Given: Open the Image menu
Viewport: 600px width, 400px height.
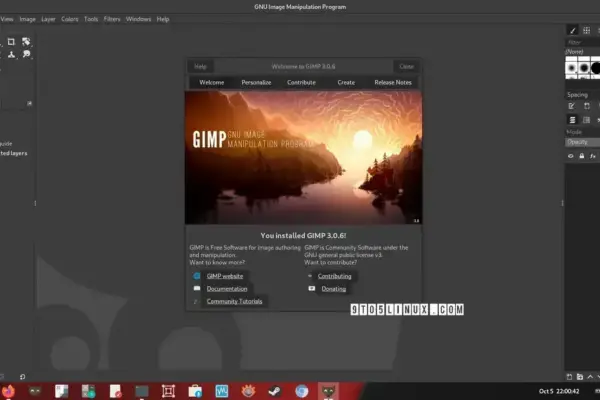Looking at the screenshot, I should click(27, 19).
